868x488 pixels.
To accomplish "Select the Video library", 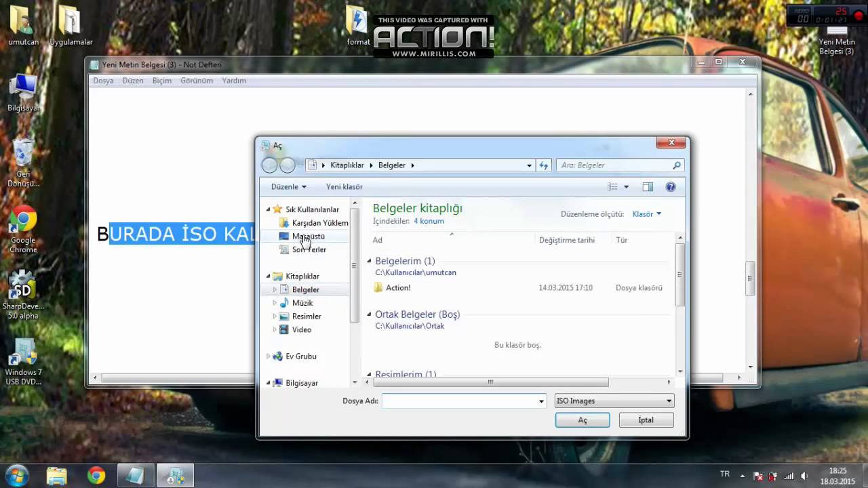I will tap(302, 330).
